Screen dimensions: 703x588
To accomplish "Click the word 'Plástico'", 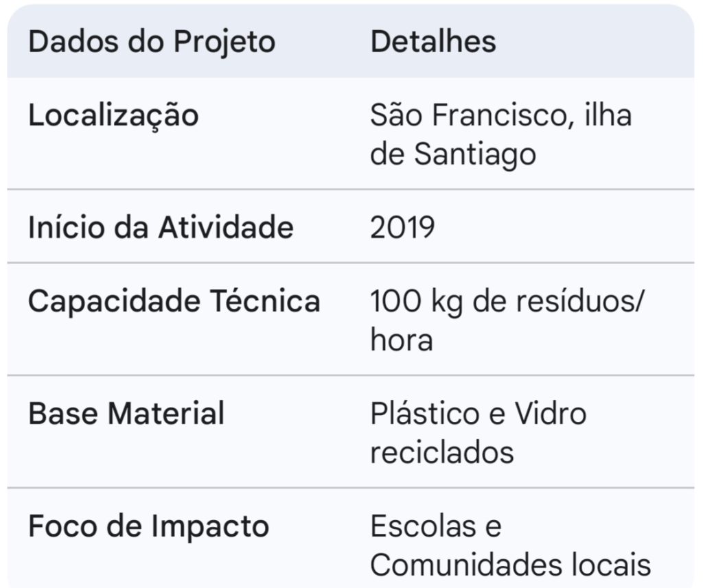I will pos(423,414).
